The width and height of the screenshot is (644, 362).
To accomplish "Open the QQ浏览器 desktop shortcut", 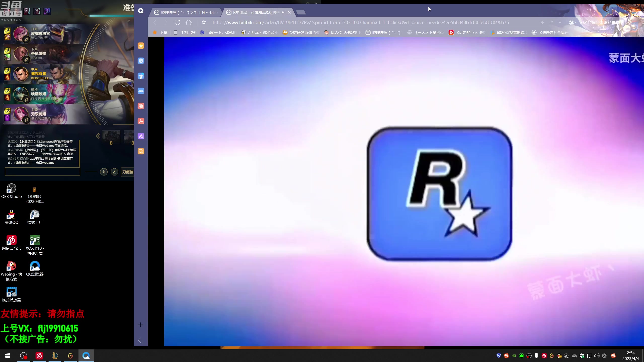I will coord(35,269).
